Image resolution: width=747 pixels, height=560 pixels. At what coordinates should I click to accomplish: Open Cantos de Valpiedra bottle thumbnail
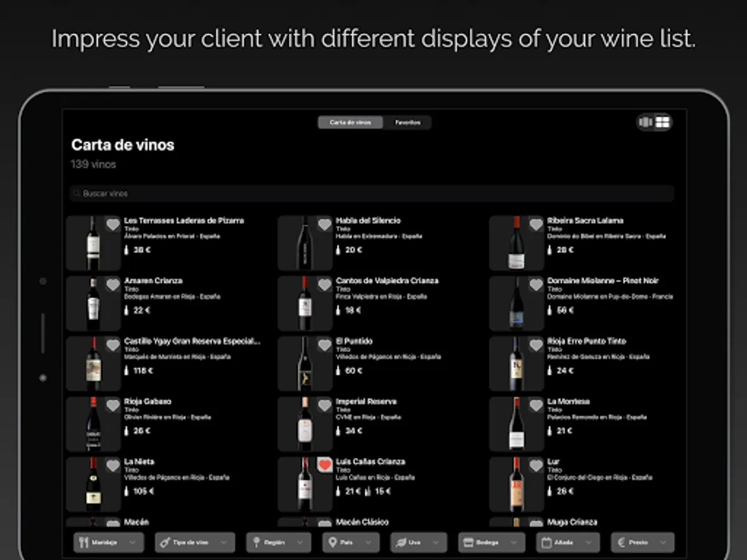click(x=305, y=303)
